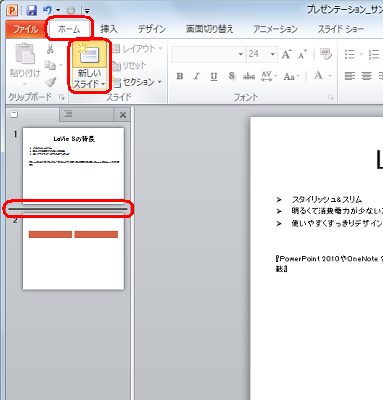Switch to the 挿入 tab
The height and width of the screenshot is (400, 383).
(x=109, y=29)
